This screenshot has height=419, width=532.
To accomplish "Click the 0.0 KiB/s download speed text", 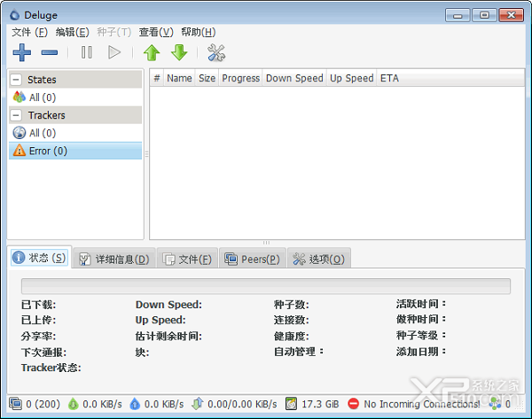I will (x=102, y=404).
